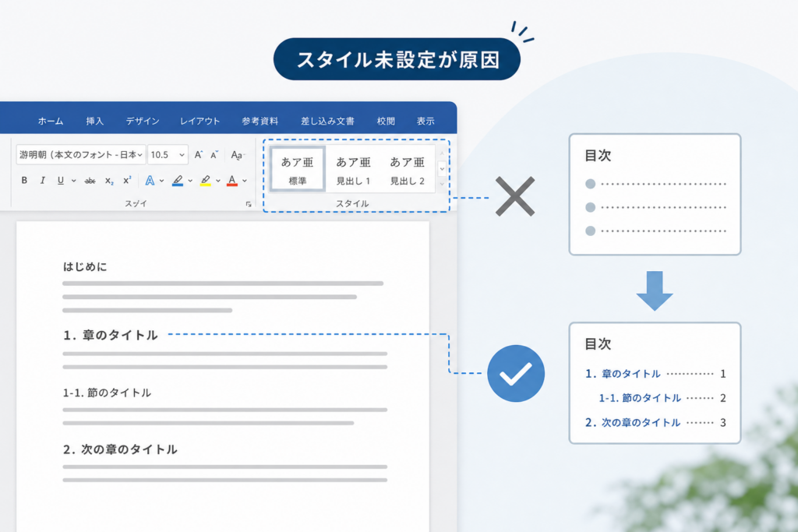This screenshot has height=532, width=798.
Task: Open the 表示 tab
Action: pyautogui.click(x=425, y=121)
